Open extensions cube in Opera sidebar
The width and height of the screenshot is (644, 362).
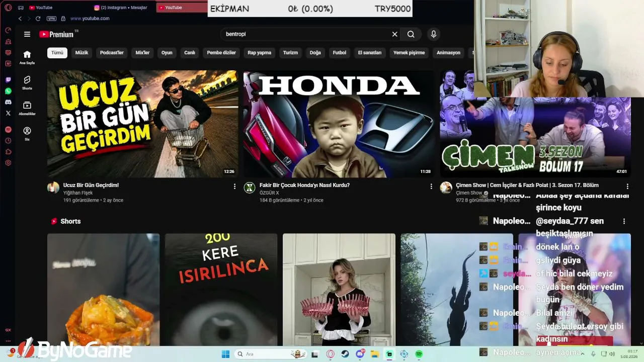8,152
